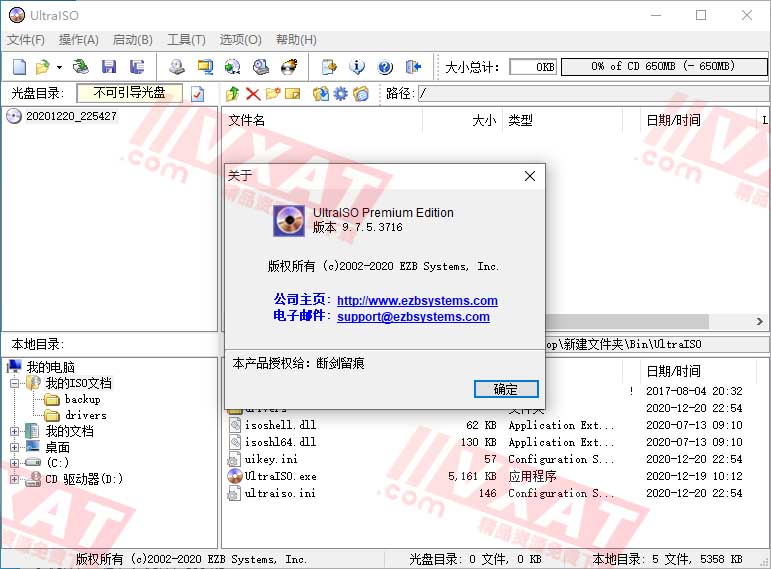
Task: Select 我的电脑 in local directory tree
Action: coord(51,367)
